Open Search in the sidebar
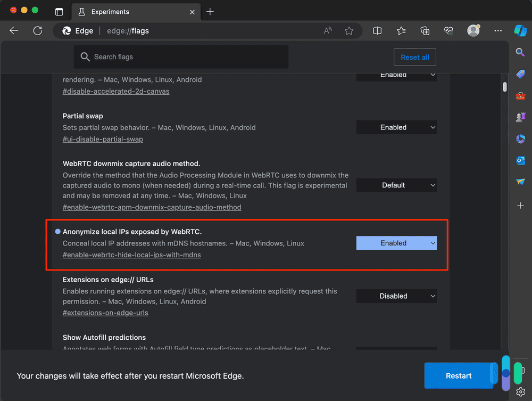 (520, 52)
